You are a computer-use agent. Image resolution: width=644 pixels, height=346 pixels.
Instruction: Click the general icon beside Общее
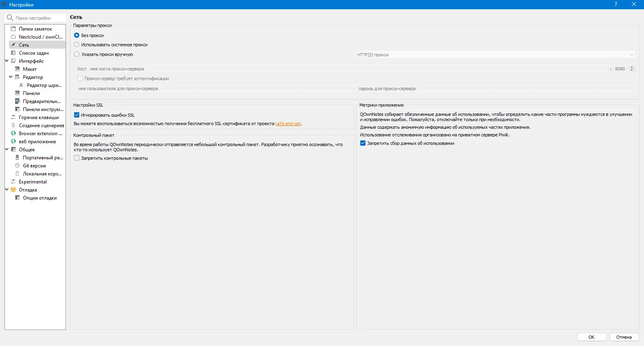pos(13,149)
